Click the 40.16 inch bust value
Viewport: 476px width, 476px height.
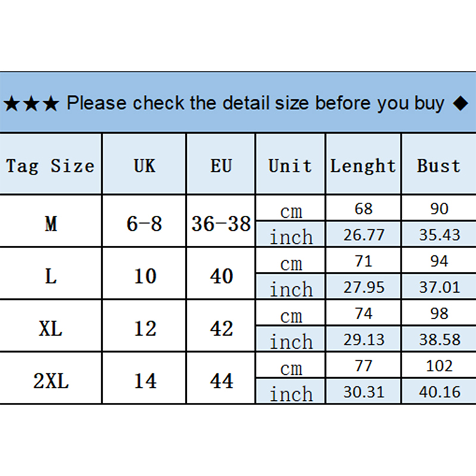439,392
